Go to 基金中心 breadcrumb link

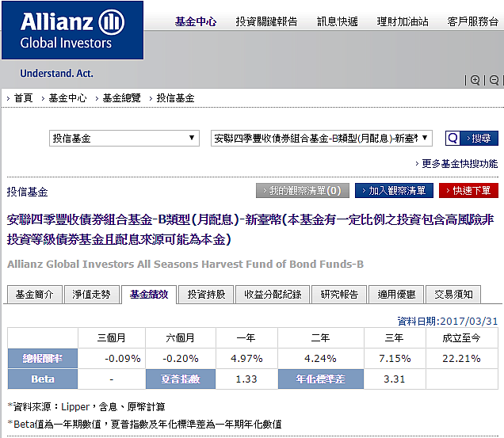[67, 98]
